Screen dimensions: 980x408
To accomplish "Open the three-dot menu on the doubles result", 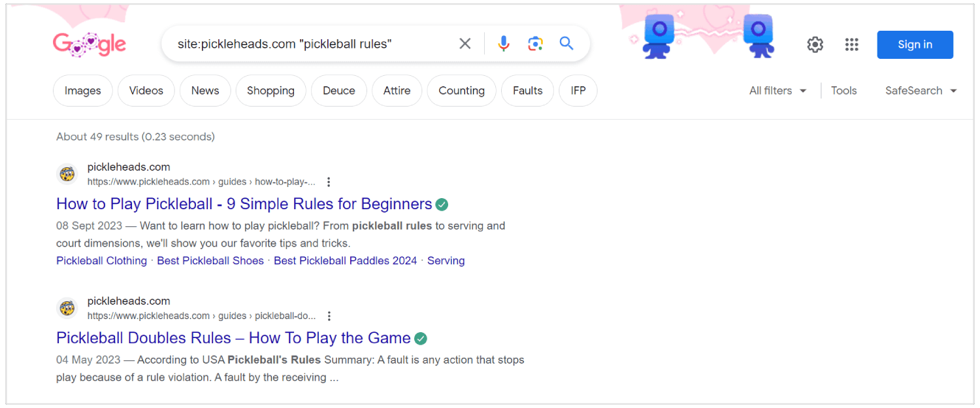I will point(329,315).
